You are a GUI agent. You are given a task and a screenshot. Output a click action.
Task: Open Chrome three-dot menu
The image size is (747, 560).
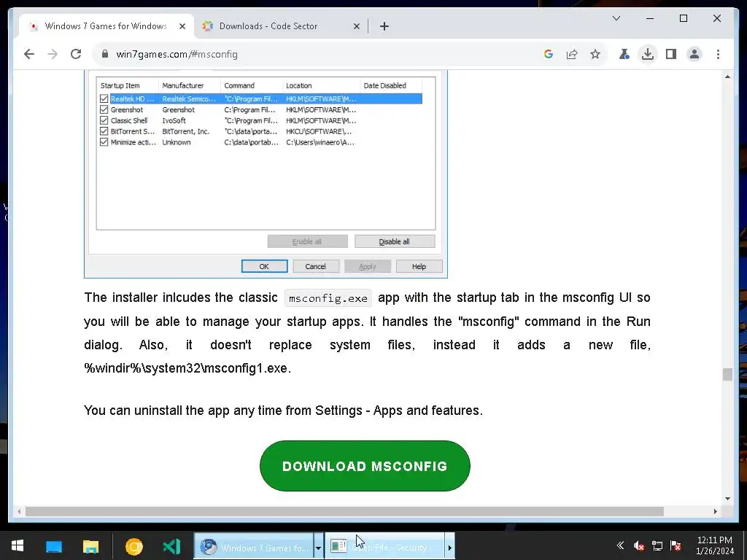tap(718, 54)
